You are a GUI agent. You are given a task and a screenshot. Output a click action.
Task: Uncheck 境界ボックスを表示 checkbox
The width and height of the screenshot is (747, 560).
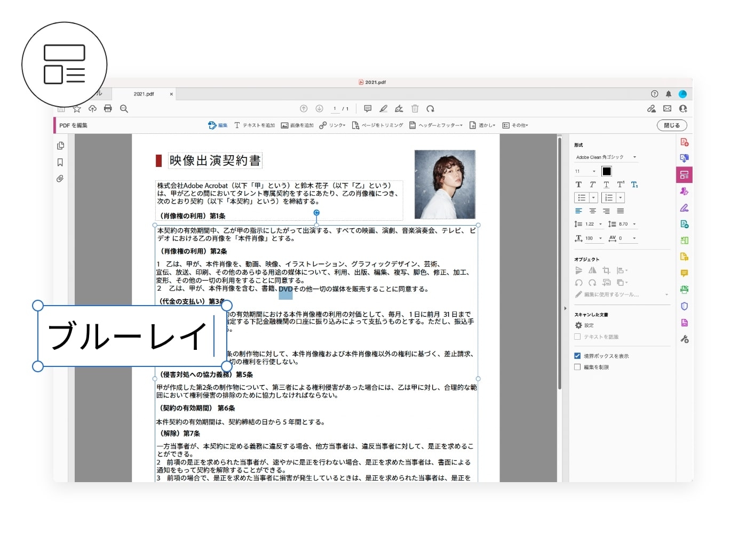click(577, 356)
